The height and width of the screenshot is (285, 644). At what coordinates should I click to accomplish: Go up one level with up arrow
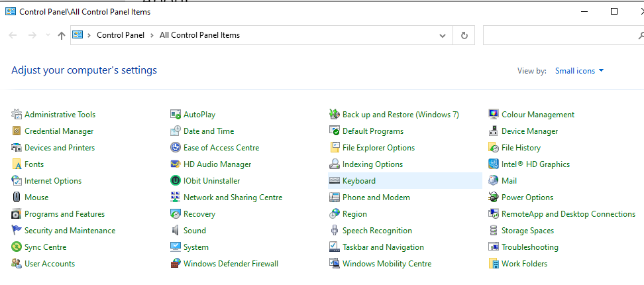pos(61,35)
